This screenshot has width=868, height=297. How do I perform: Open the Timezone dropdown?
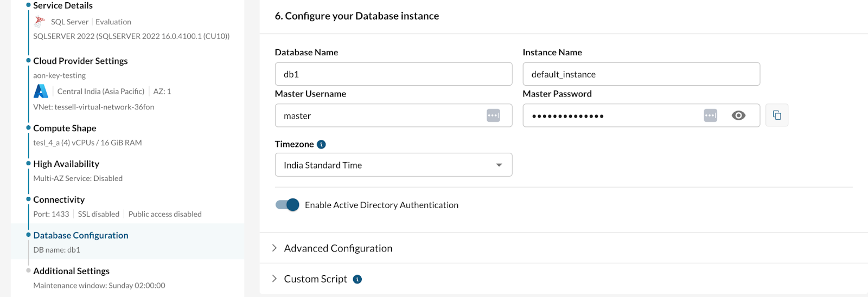(x=393, y=165)
